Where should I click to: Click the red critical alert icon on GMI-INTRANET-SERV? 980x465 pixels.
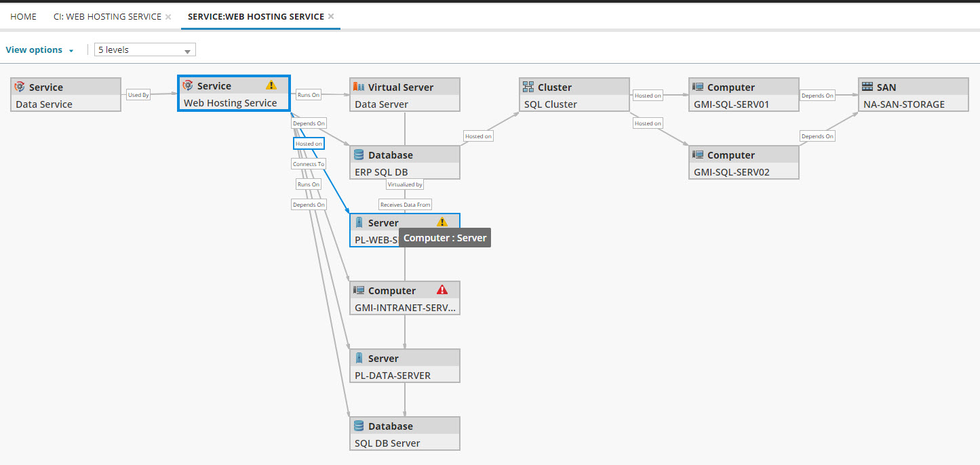(442, 290)
